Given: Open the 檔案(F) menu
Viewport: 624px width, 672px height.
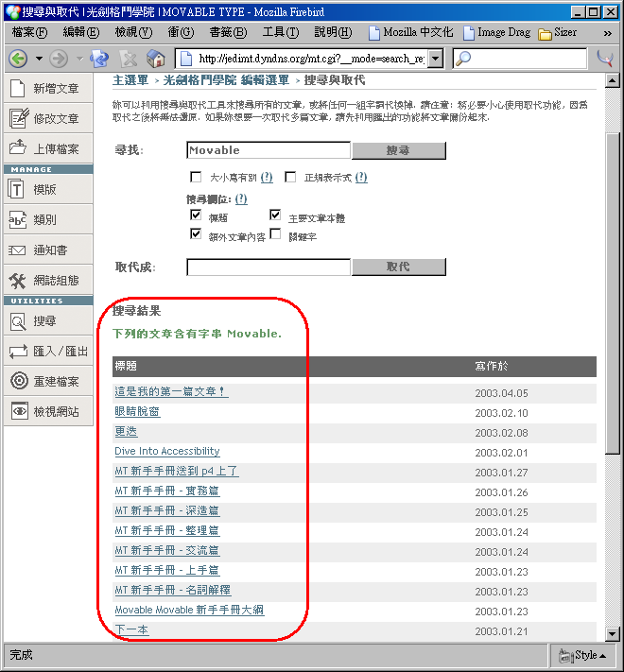Looking at the screenshot, I should tap(29, 32).
